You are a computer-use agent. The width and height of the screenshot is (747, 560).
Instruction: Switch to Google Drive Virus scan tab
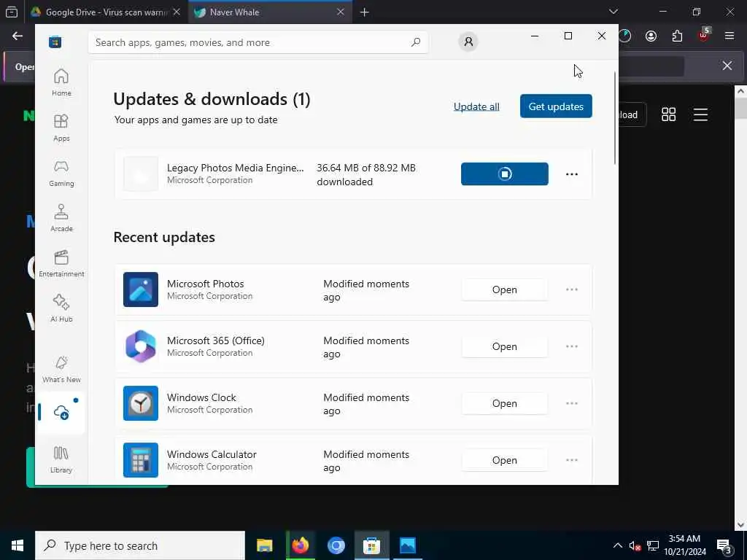point(107,12)
